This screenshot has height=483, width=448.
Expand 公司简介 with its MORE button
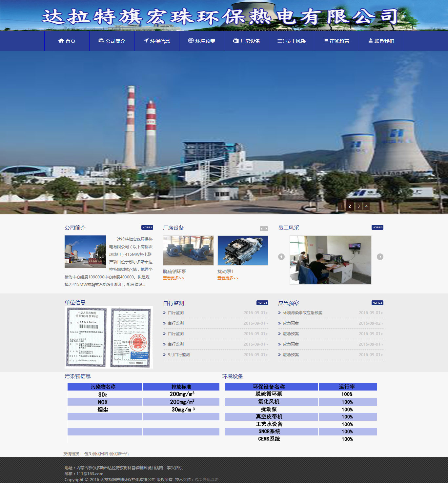pyautogui.click(x=147, y=227)
